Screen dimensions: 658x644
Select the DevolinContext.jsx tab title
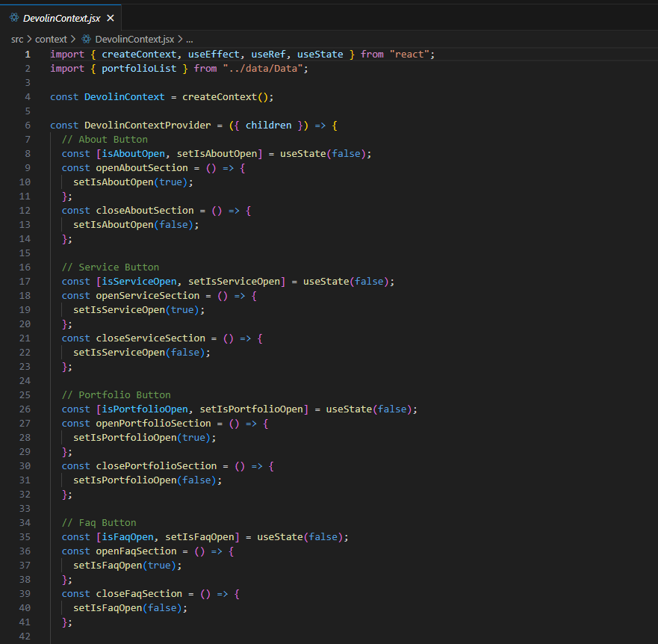pyautogui.click(x=62, y=18)
